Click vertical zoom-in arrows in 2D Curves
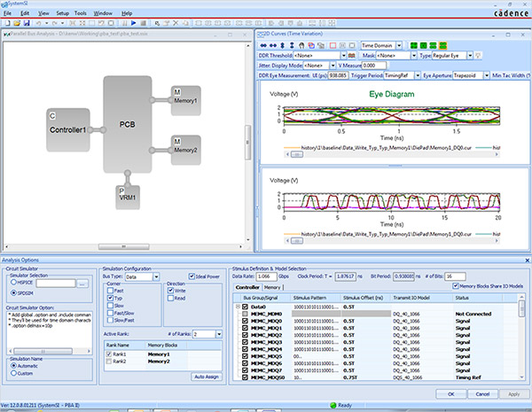Screen dimensions: 532x412 click(282, 45)
